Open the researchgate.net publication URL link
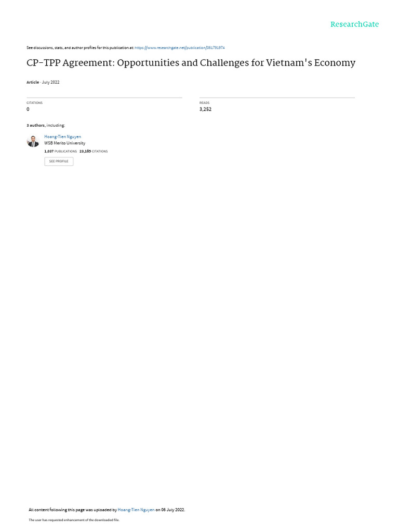Screen dimensions: 399x532 [x=179, y=48]
